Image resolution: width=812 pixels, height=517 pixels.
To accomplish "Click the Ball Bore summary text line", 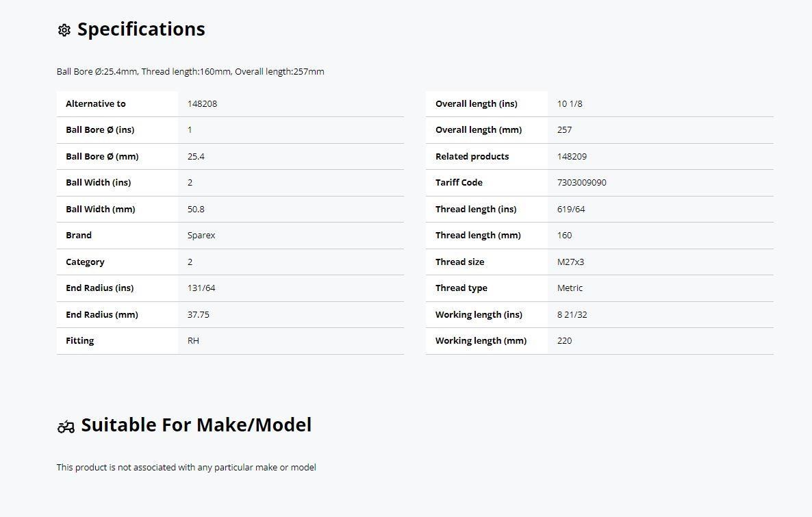I will pos(190,71).
